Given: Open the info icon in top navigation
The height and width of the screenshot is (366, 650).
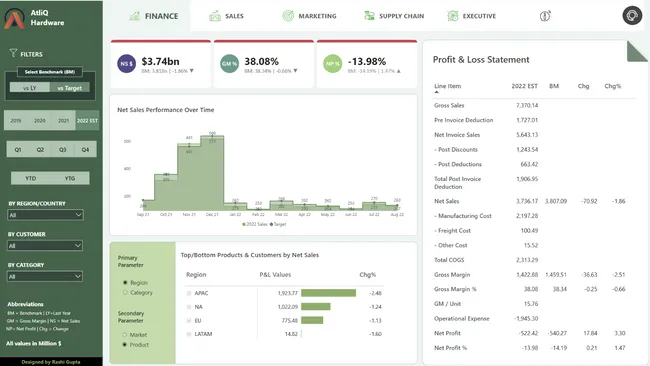Looking at the screenshot, I should click(x=545, y=16).
